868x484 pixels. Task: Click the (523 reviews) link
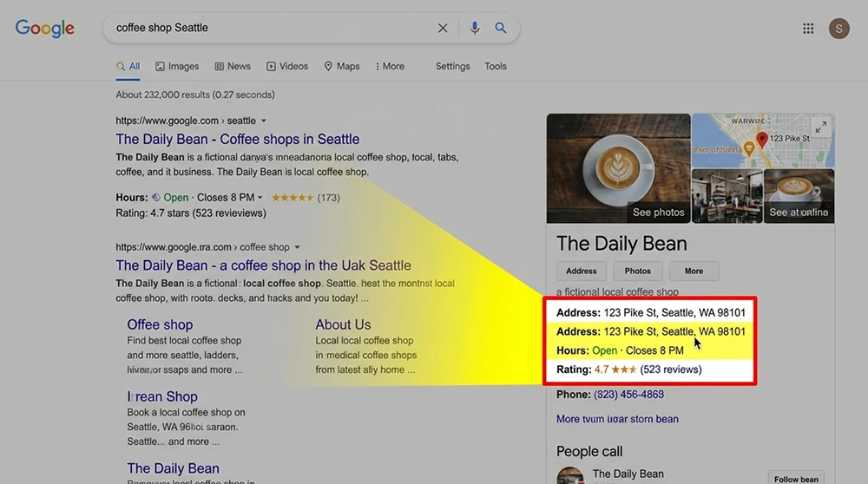[670, 370]
